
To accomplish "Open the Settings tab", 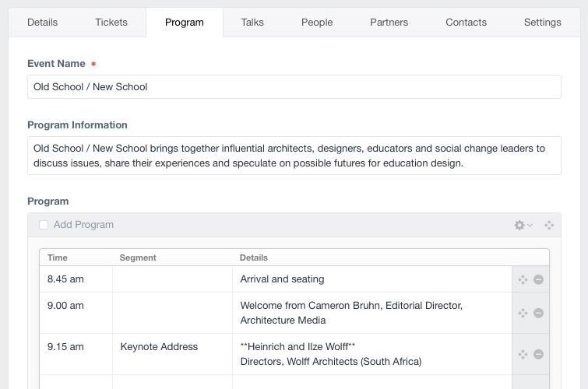I will click(542, 23).
